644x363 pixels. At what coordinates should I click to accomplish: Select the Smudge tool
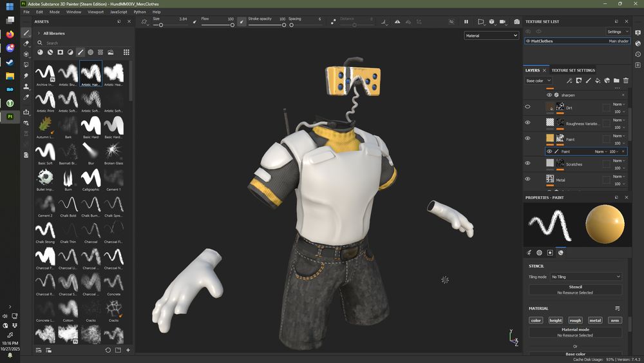click(x=26, y=75)
